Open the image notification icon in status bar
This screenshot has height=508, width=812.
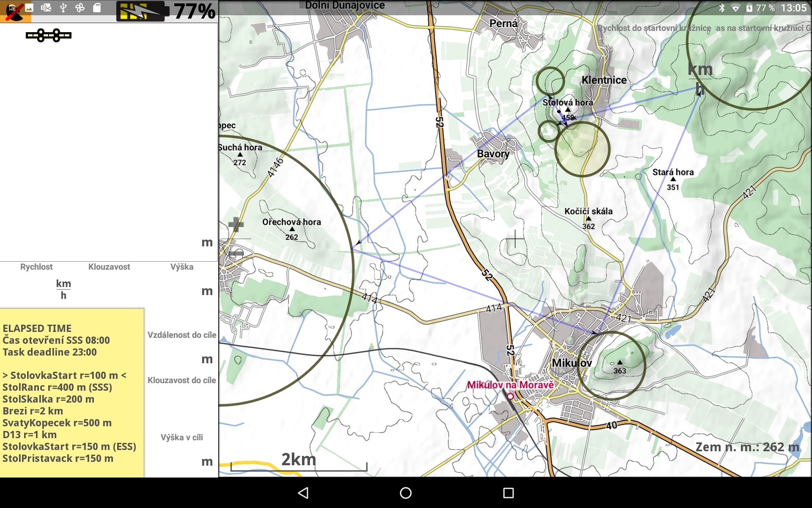point(29,8)
